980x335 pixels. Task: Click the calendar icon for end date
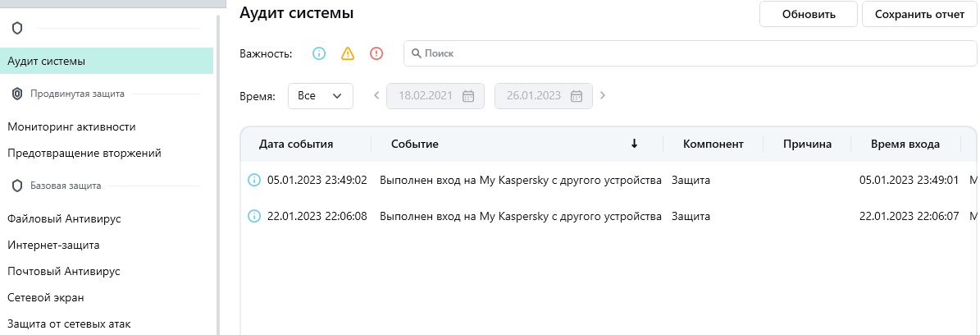pyautogui.click(x=577, y=95)
